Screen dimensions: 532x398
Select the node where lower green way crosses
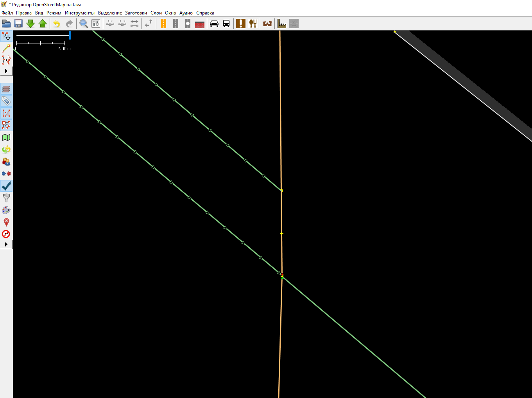coord(282,276)
